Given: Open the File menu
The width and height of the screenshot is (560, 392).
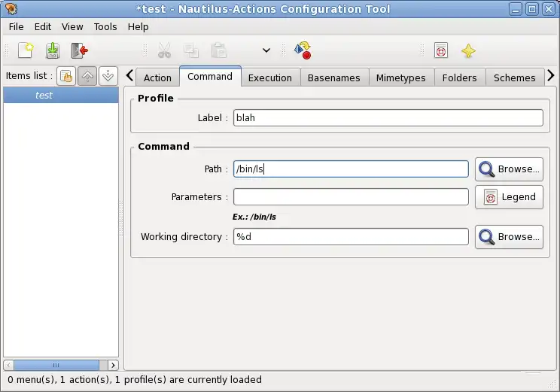Looking at the screenshot, I should pyautogui.click(x=16, y=27).
